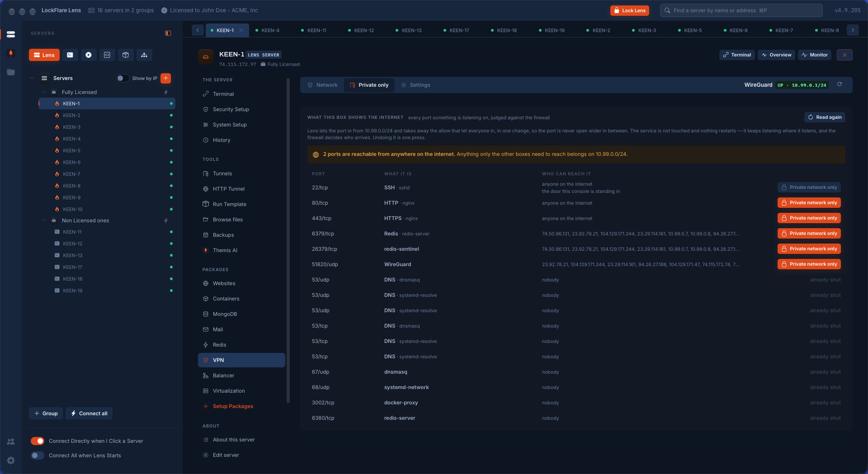868x474 pixels.
Task: Add a new server with plus button
Action: [x=166, y=78]
